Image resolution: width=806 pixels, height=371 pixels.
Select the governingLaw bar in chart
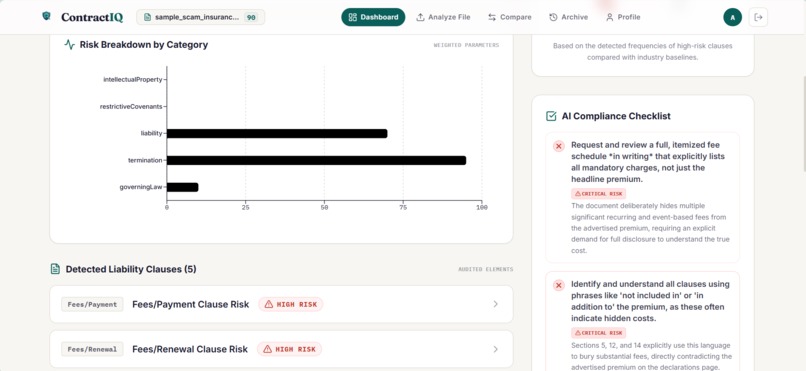pyautogui.click(x=182, y=187)
